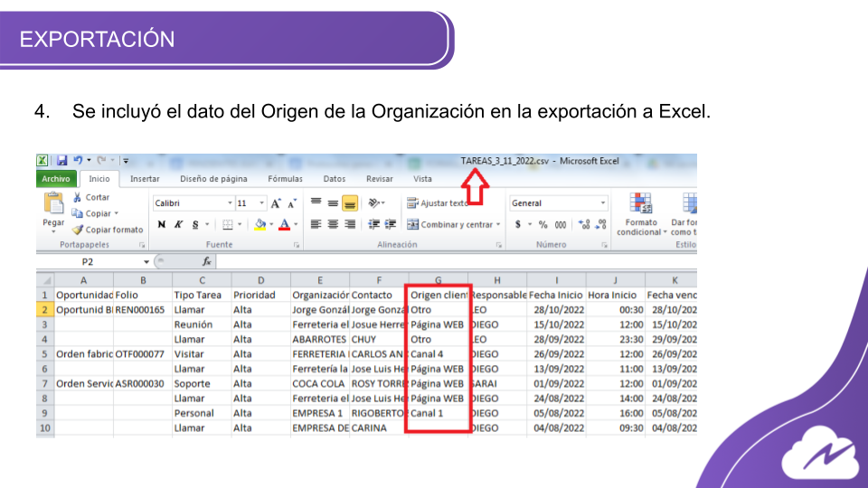
Task: Decrease font size with the small A icon
Action: (292, 203)
